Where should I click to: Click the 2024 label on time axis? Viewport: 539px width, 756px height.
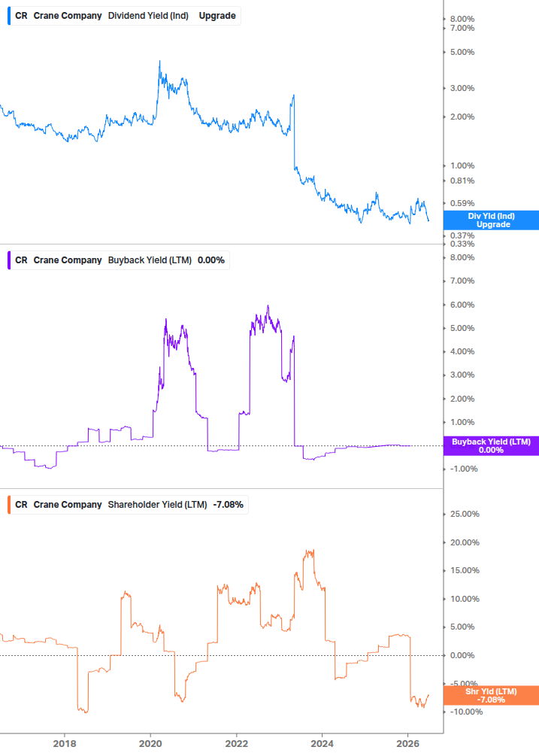322,744
